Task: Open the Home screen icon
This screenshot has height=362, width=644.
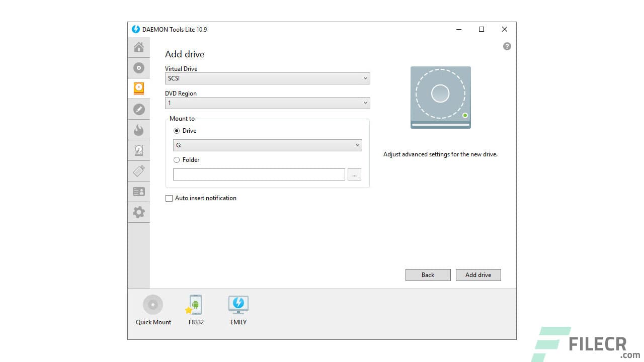Action: coord(139,47)
